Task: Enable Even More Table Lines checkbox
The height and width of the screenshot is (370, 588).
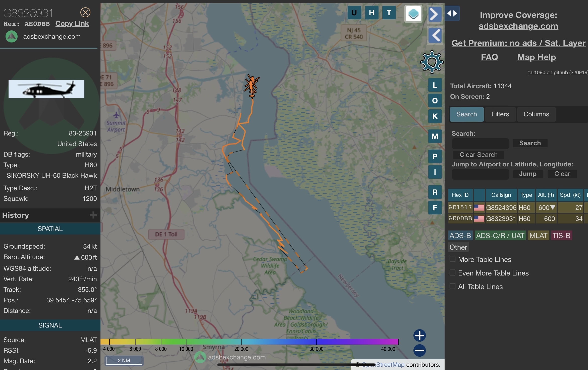Action: coord(452,273)
